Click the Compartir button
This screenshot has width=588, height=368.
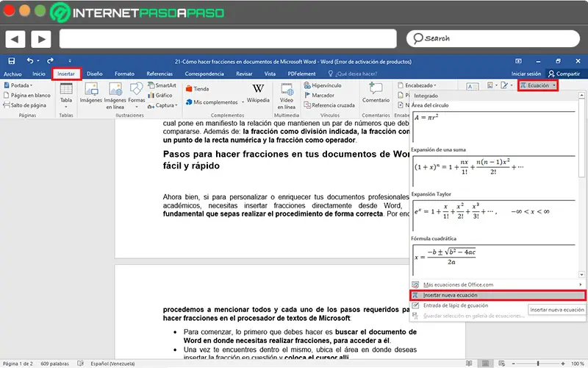tap(564, 74)
